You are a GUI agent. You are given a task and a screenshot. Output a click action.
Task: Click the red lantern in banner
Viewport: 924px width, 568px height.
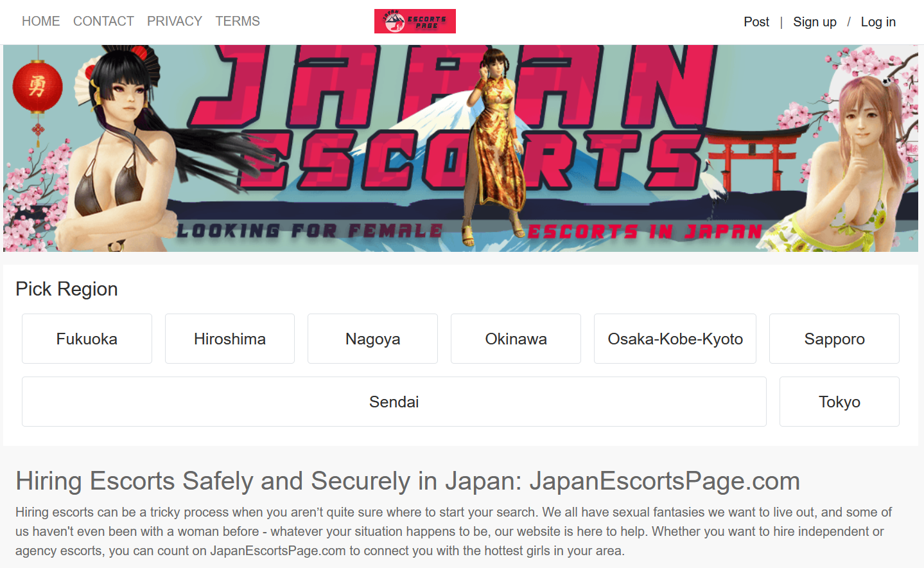37,87
